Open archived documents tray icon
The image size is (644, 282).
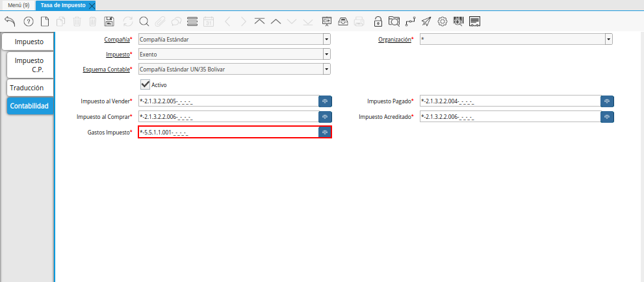pyautogui.click(x=343, y=21)
